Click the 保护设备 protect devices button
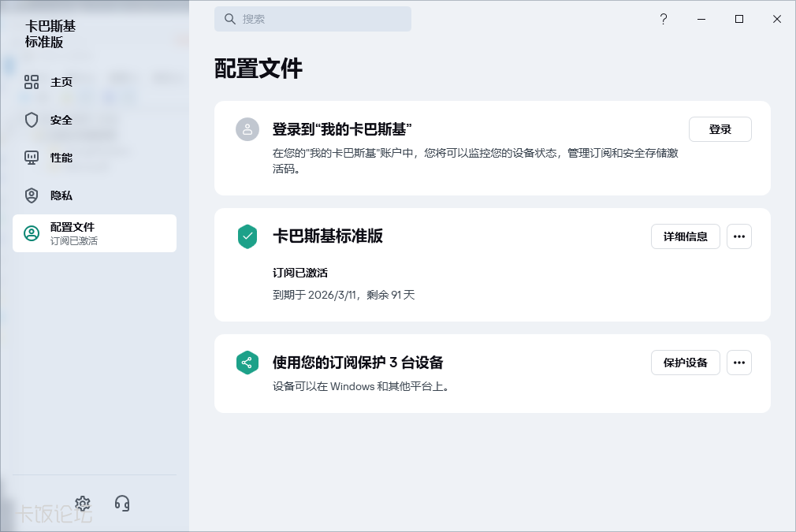The height and width of the screenshot is (532, 796). coord(685,363)
